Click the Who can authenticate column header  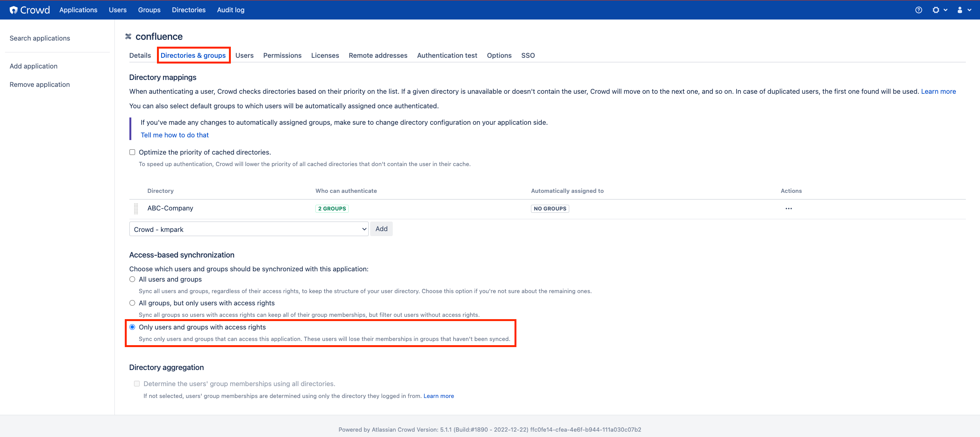(346, 191)
